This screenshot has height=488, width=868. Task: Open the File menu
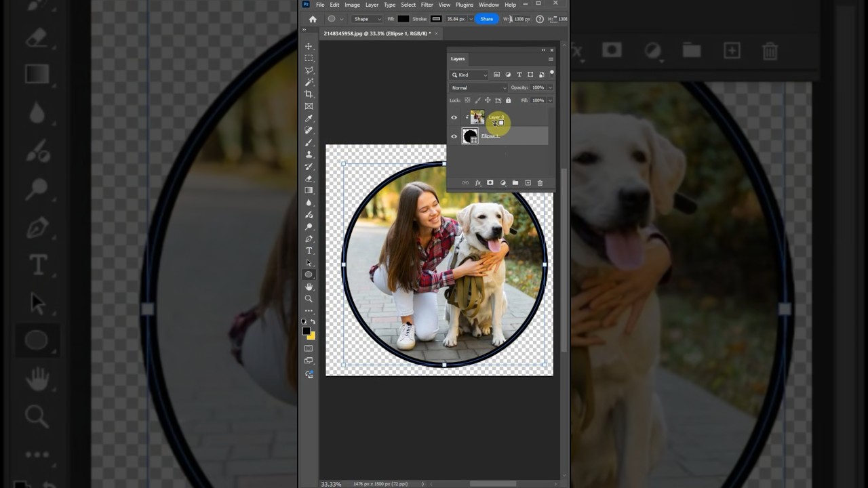[x=320, y=5]
